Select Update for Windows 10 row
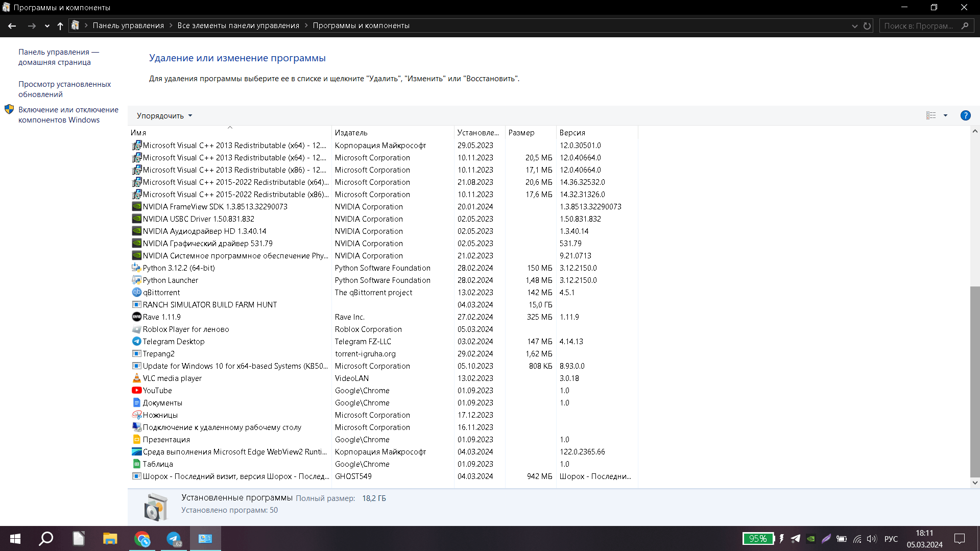980x551 pixels. [x=383, y=366]
